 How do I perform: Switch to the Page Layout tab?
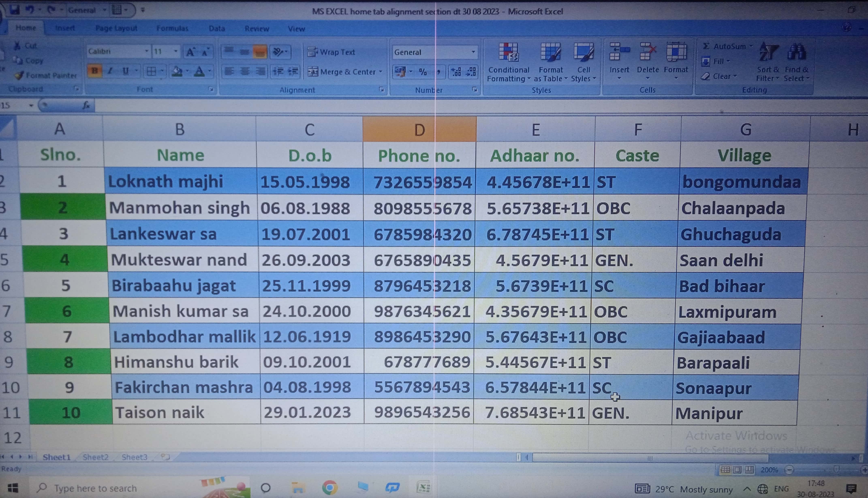click(x=116, y=28)
